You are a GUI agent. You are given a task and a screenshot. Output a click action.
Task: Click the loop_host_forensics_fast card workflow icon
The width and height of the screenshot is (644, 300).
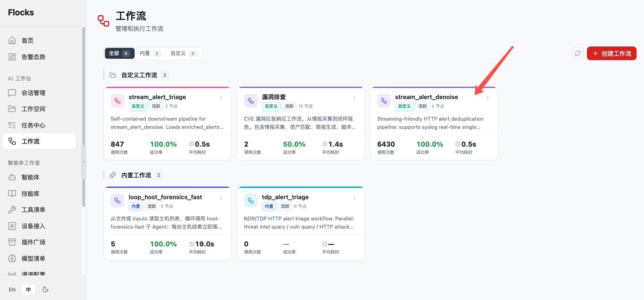[118, 201]
